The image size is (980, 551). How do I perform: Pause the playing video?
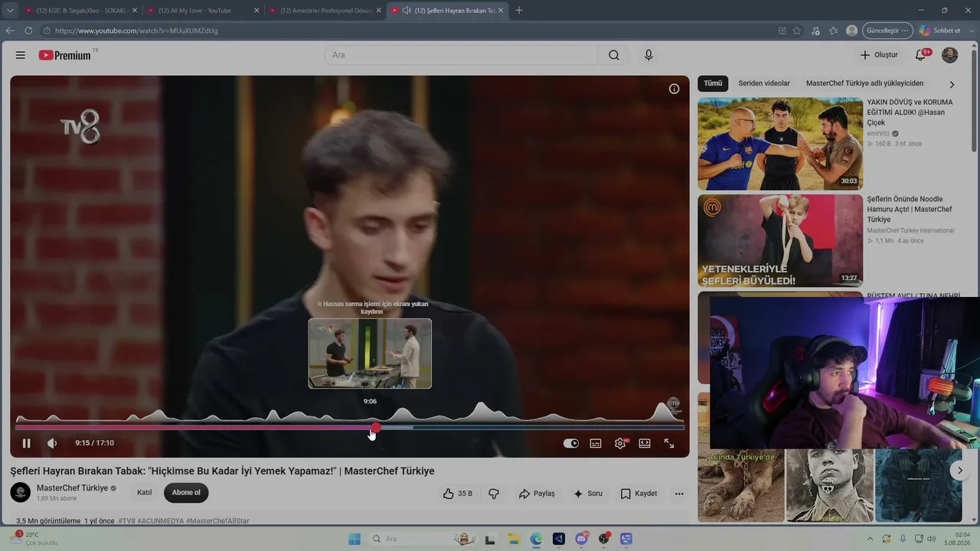click(x=26, y=443)
